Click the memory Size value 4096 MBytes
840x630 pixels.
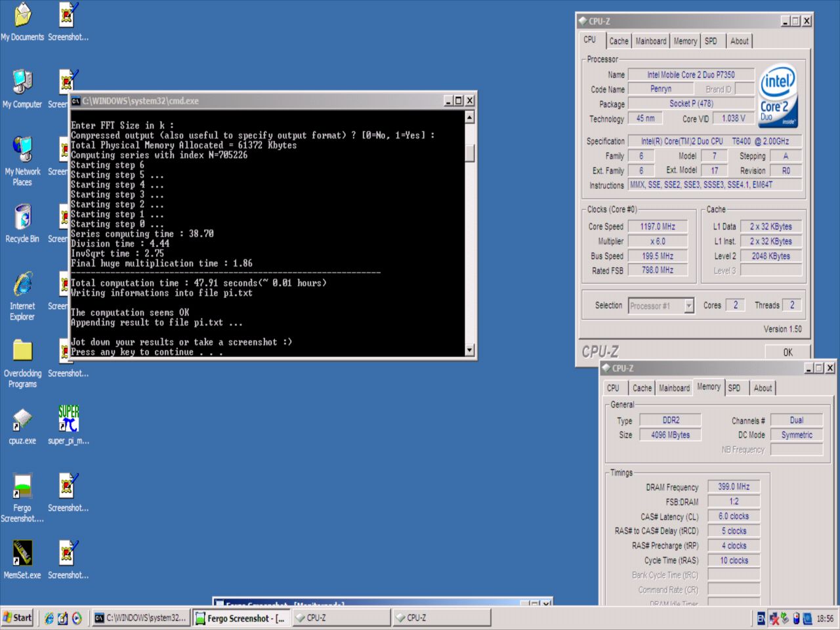tap(671, 435)
